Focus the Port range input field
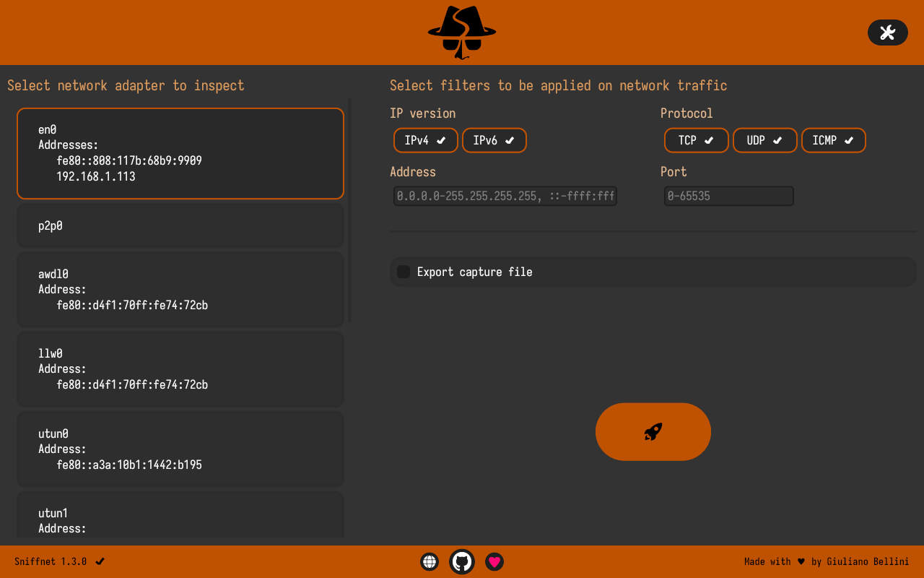The width and height of the screenshot is (924, 578). click(728, 196)
